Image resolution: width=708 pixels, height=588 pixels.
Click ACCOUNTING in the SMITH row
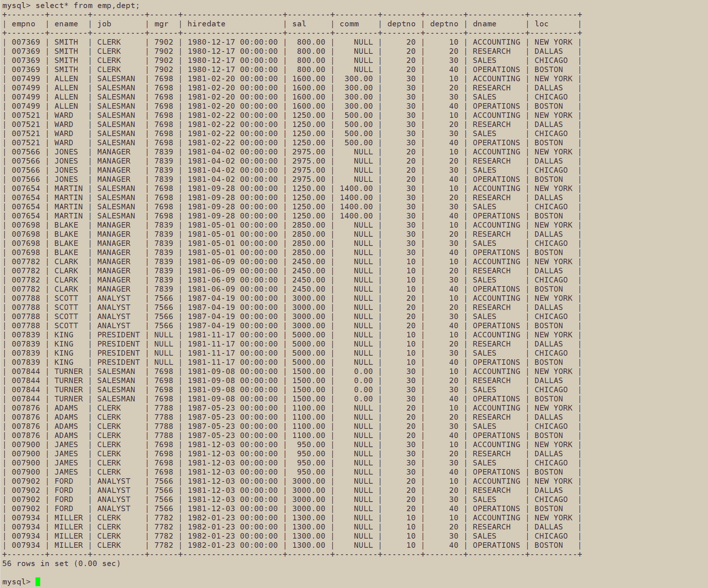tap(496, 42)
